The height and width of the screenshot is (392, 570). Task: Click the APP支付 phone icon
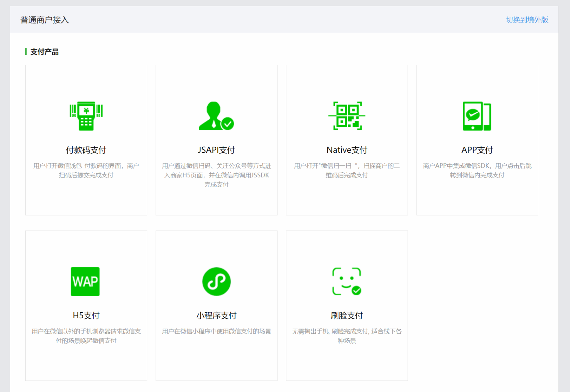click(x=477, y=116)
